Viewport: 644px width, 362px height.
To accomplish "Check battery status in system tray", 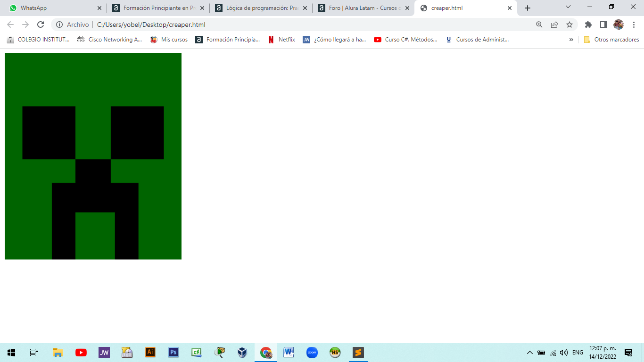I will pos(541,353).
